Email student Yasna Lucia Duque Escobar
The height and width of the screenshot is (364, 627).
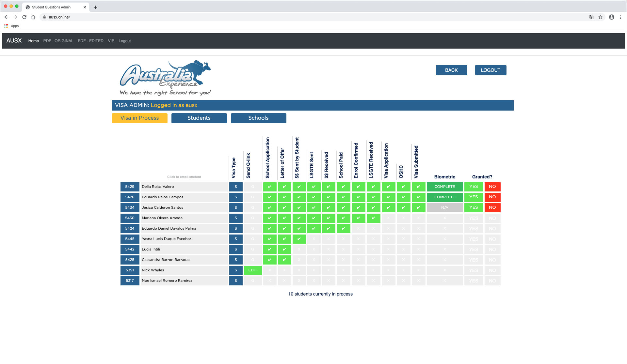(167, 239)
